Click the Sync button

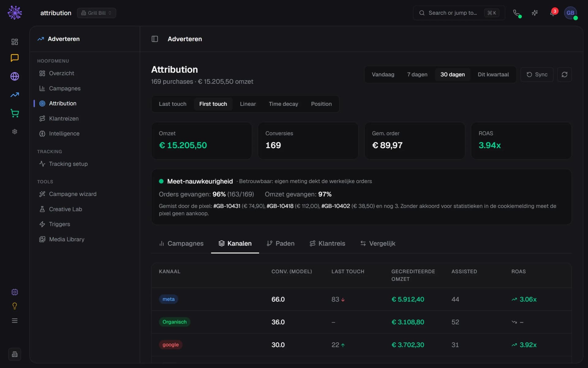pos(537,75)
